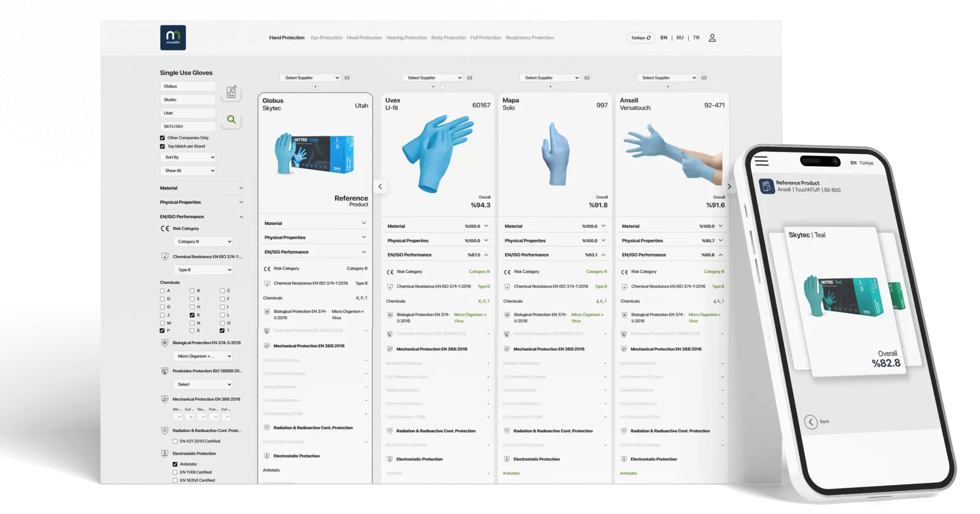Click the plus icon above the Mapa card
Viewport: 980px width, 514px height.
click(x=550, y=87)
